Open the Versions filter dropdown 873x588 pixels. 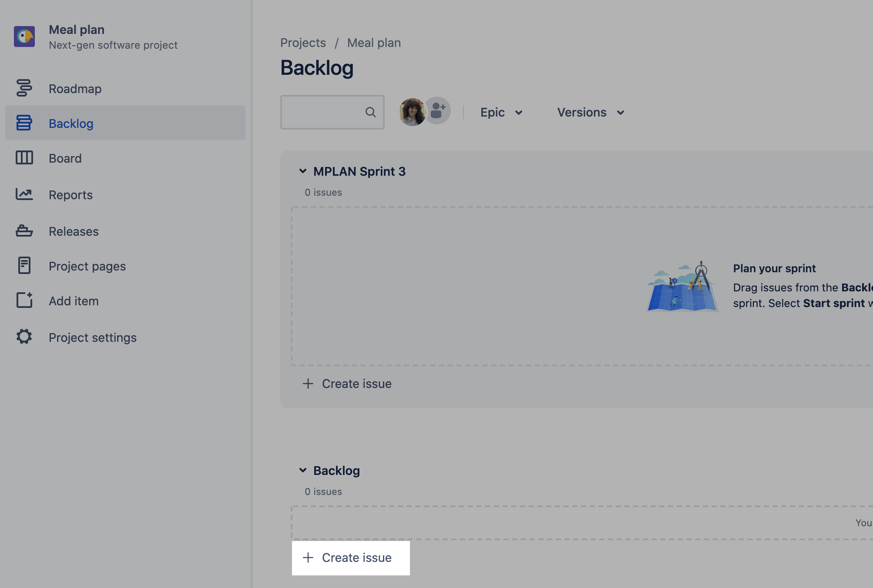[591, 112]
